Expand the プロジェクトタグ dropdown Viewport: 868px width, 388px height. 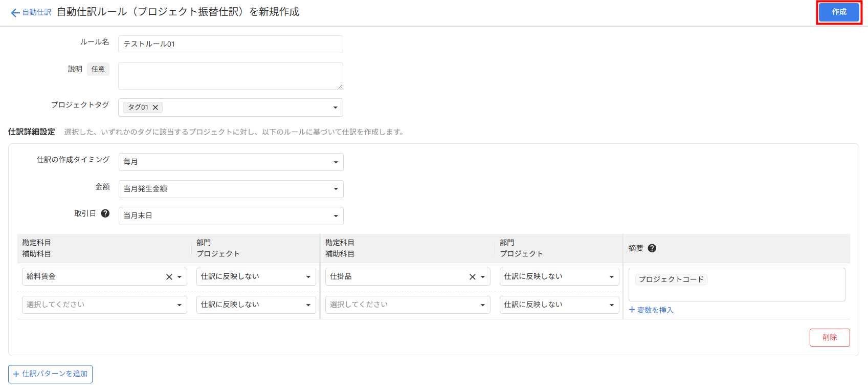click(x=335, y=107)
